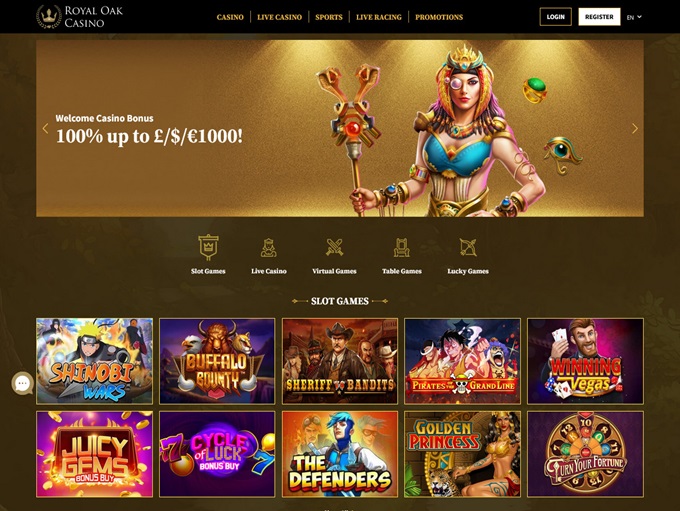Viewport: 680px width, 511px height.
Task: Expand the EN language dropdown
Action: (634, 17)
